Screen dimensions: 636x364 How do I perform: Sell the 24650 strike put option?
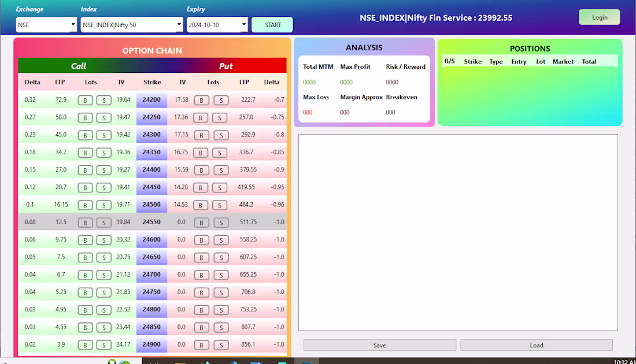click(220, 257)
